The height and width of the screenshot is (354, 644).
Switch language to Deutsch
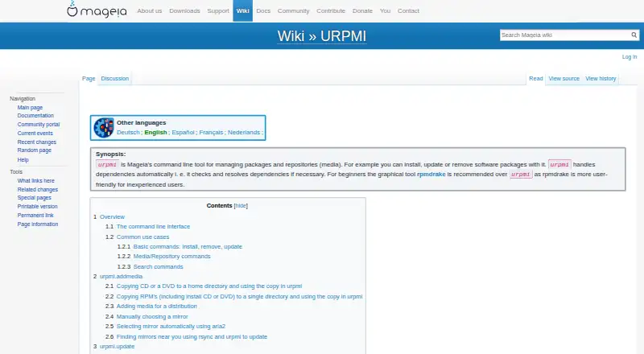(128, 132)
